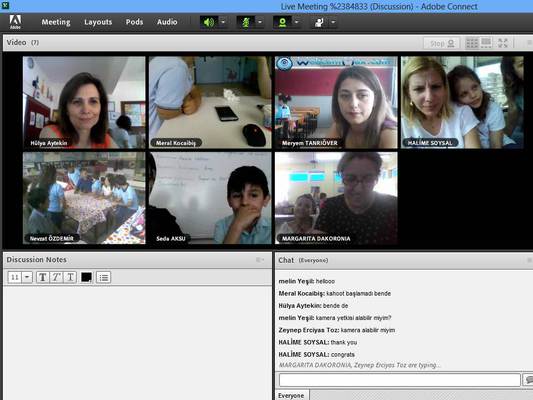Toggle the webcam icon
Screen dimensions: 533x400
tap(282, 22)
